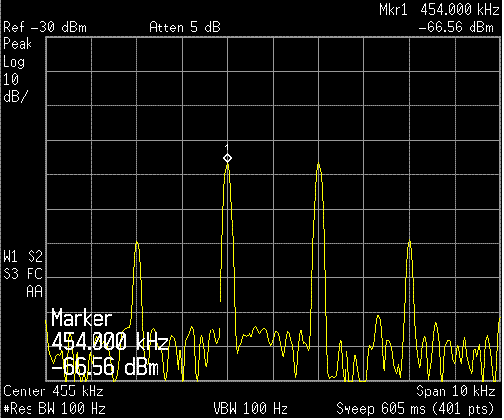Viewport: 504px width, 420px height.
Task: Click the marker 1 diamond on trace
Action: (x=227, y=158)
